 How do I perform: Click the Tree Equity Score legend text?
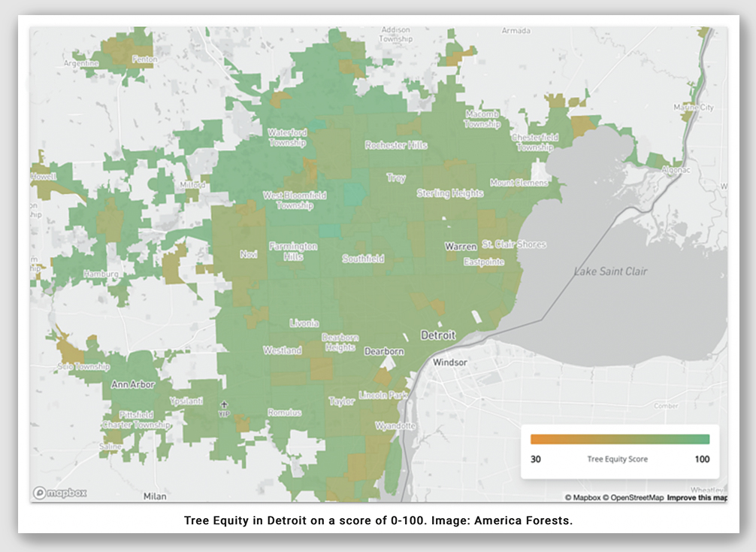pyautogui.click(x=617, y=459)
